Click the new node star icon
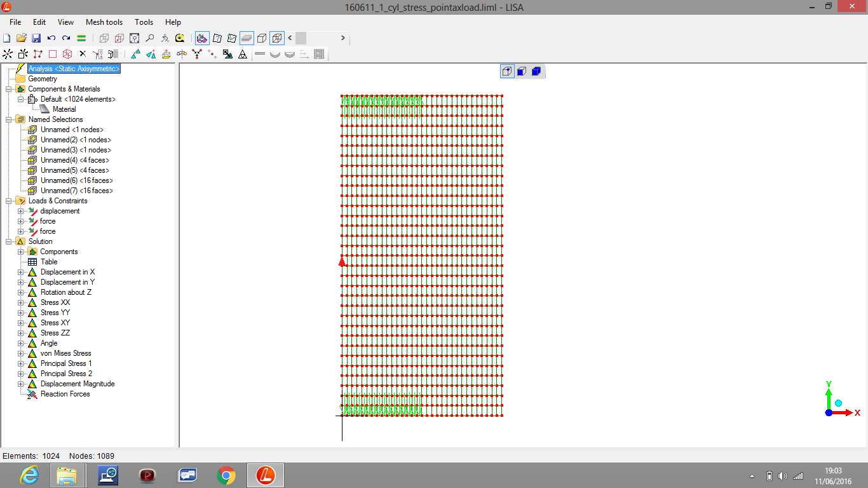The height and width of the screenshot is (488, 868). coord(8,54)
